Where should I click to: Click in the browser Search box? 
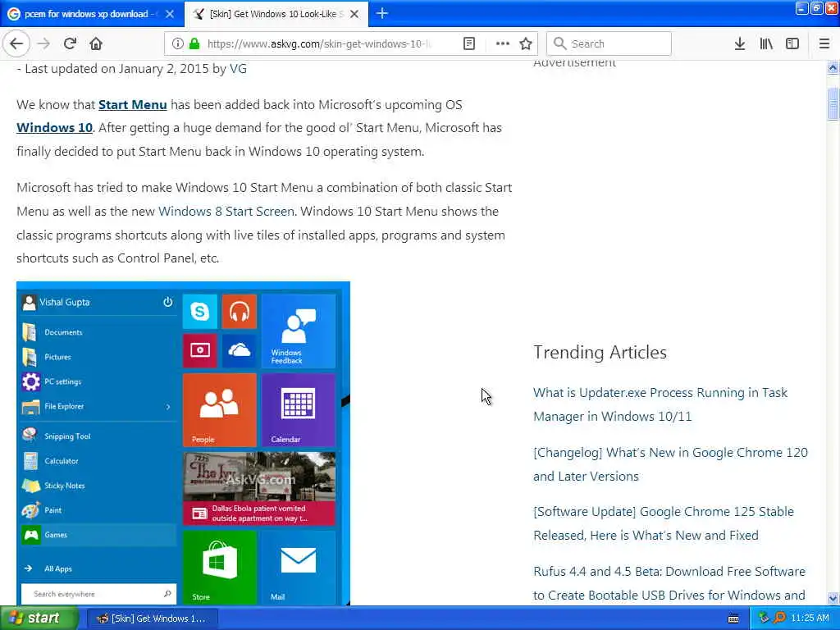(x=609, y=43)
